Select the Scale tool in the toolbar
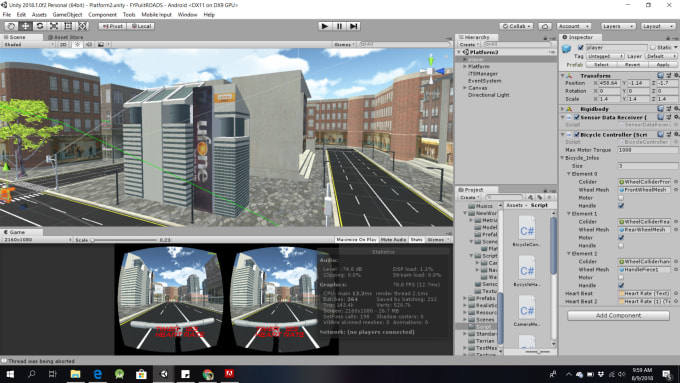 pos(54,26)
